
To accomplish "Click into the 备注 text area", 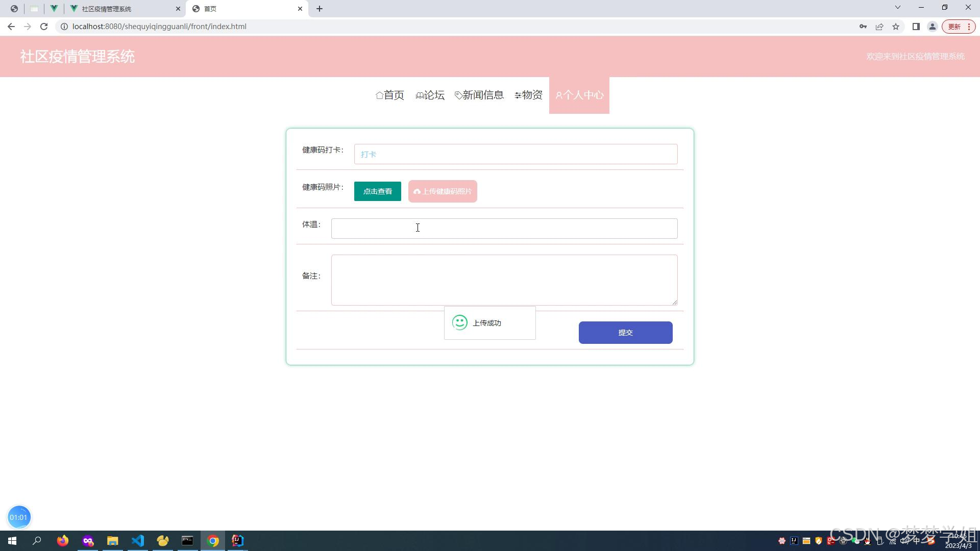I will [504, 280].
